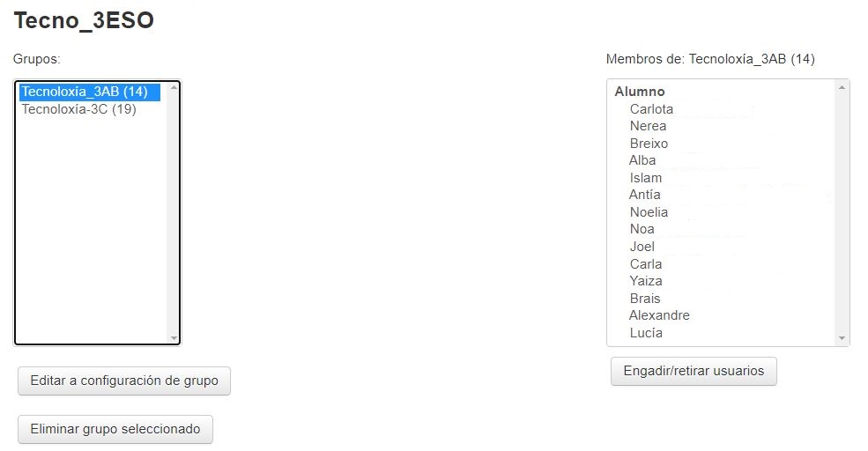Viewport: 868px width, 451px height.
Task: Select the Tecnoloxía_3AB (14) group
Action: [x=85, y=92]
